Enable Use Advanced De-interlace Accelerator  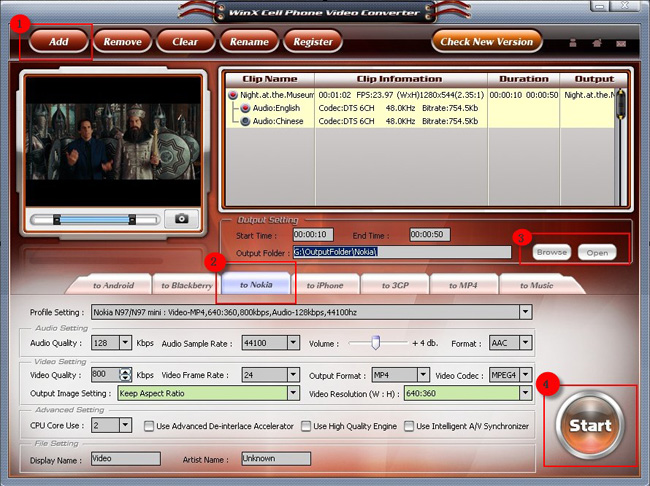click(149, 426)
